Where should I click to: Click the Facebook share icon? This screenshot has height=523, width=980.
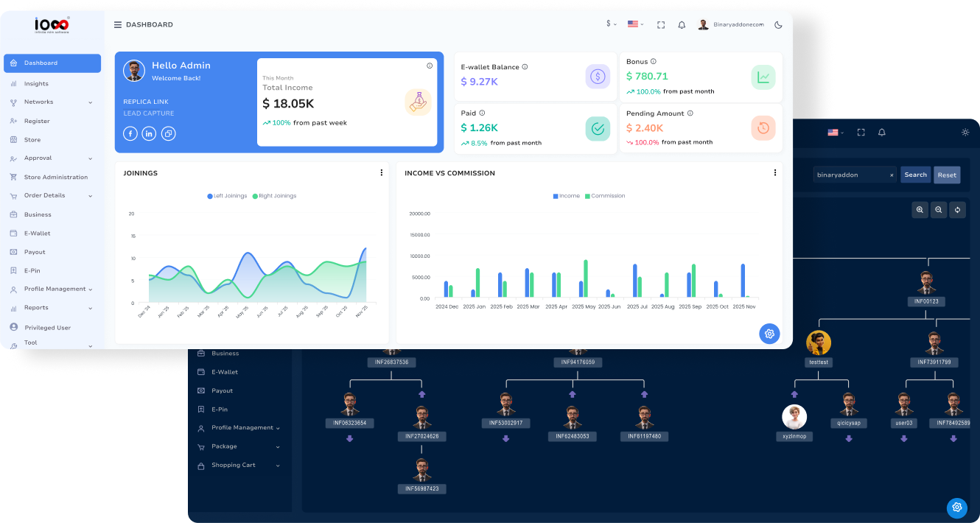(130, 133)
